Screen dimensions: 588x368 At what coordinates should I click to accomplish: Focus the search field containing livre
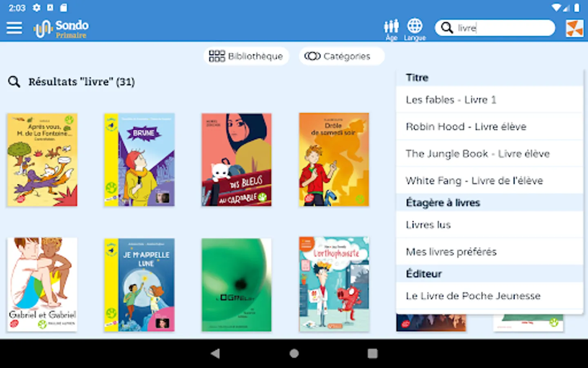[495, 28]
